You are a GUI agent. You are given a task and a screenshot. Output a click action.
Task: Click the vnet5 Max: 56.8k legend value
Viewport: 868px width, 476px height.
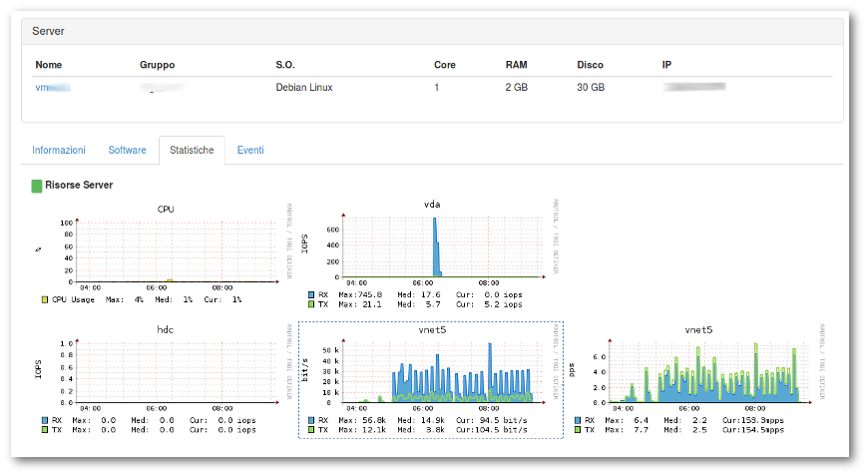(362, 421)
